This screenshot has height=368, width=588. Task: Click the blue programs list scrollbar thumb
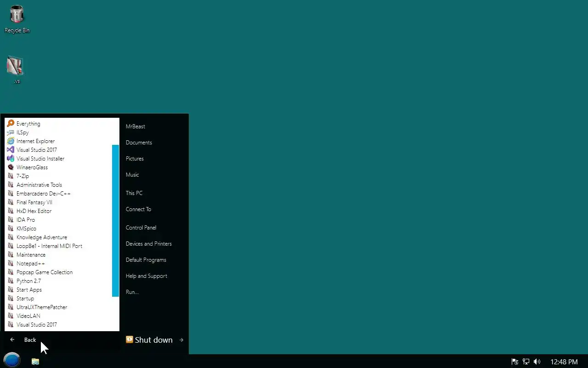tap(116, 221)
